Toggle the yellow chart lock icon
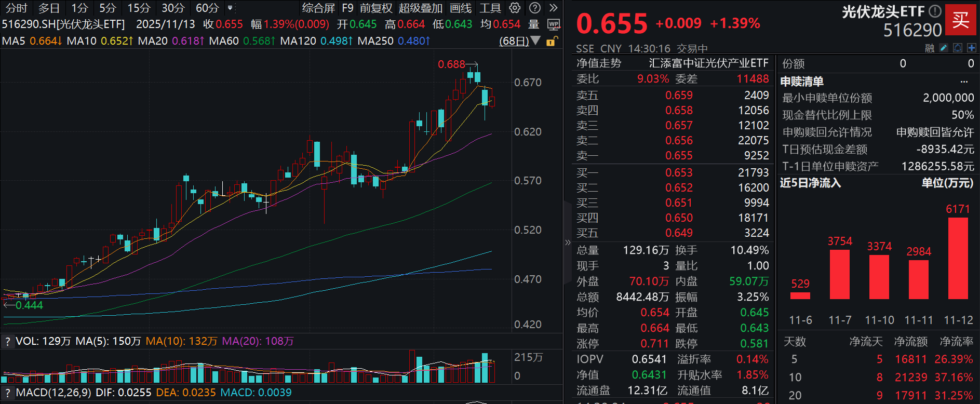Viewport: 980px width, 404px height. [x=552, y=41]
